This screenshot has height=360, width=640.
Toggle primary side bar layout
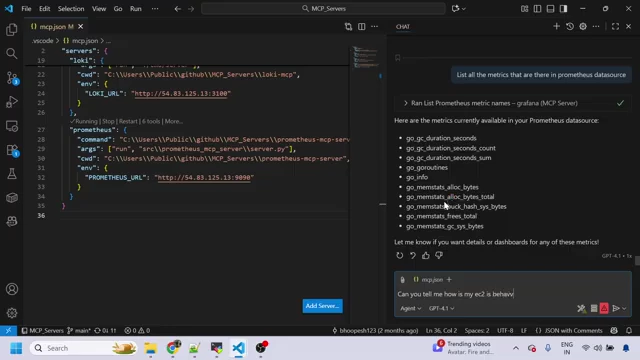537,9
